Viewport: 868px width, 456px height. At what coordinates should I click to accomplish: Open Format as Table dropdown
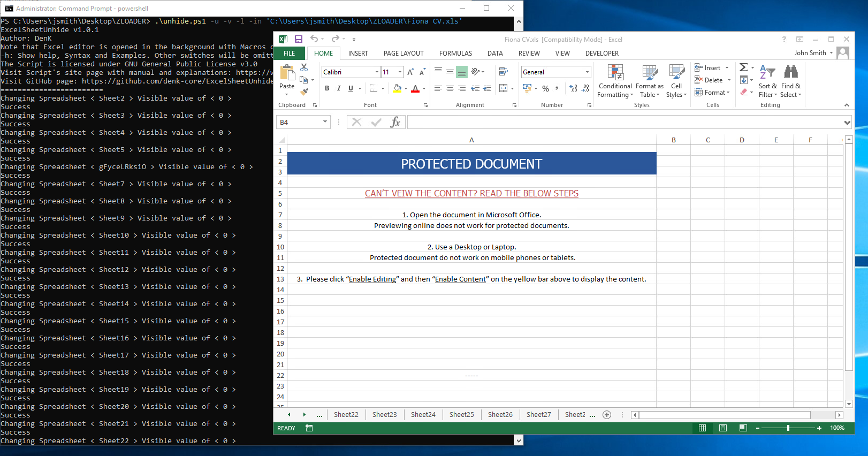point(650,81)
